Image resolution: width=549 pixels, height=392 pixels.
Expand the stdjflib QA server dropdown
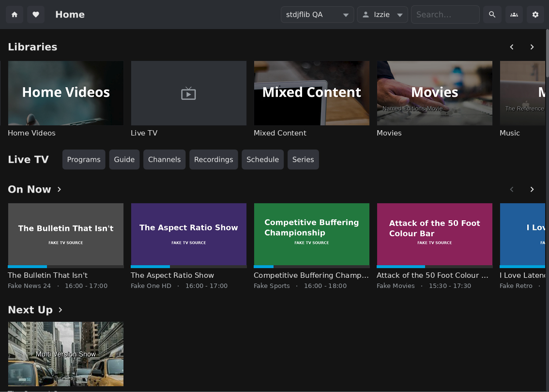tap(317, 15)
